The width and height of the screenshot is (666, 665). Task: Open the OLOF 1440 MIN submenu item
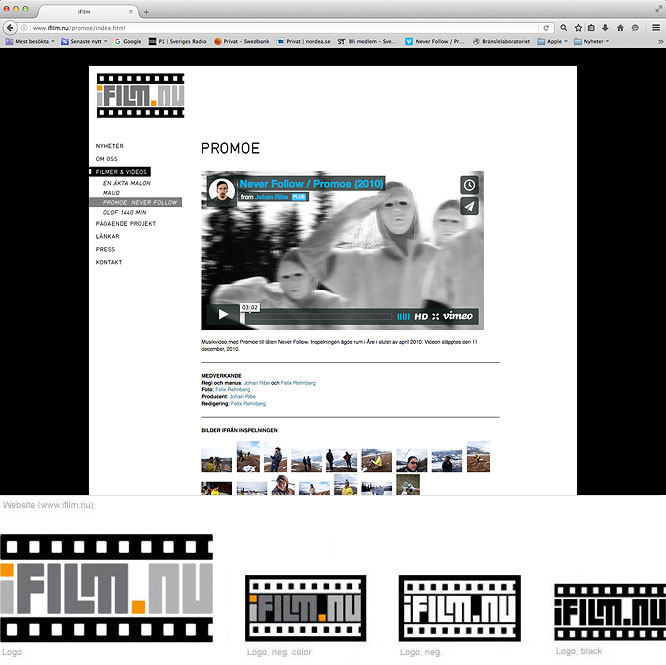pos(124,212)
